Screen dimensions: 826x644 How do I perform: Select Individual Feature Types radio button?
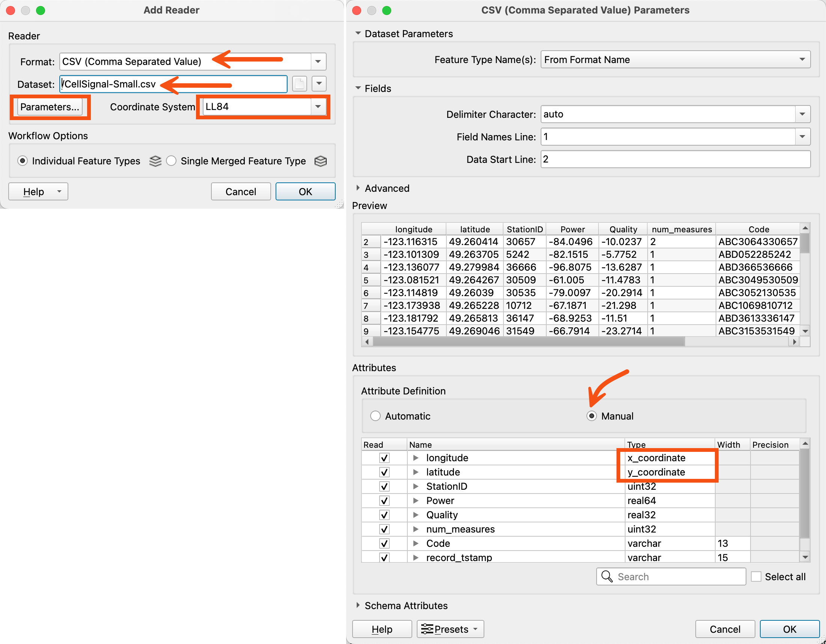click(x=23, y=161)
